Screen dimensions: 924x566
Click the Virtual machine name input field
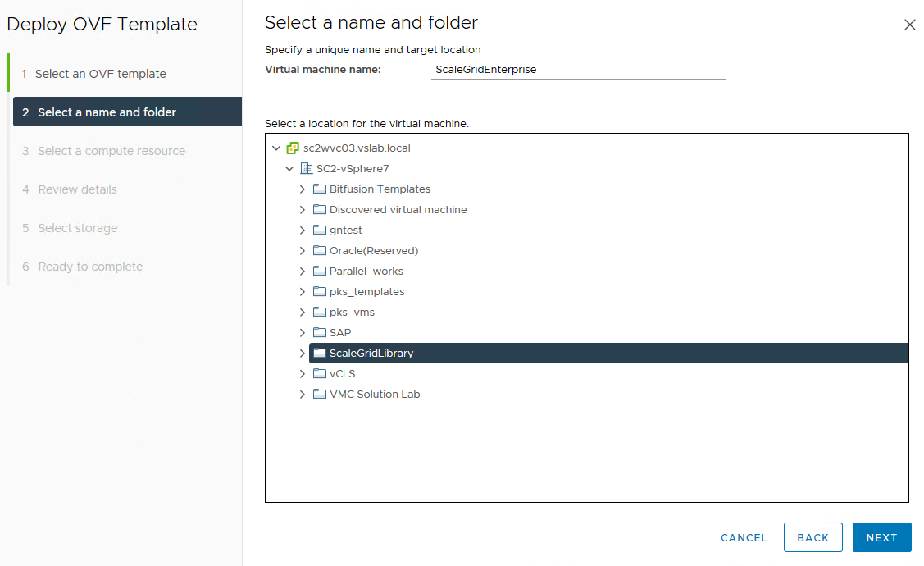tap(579, 70)
